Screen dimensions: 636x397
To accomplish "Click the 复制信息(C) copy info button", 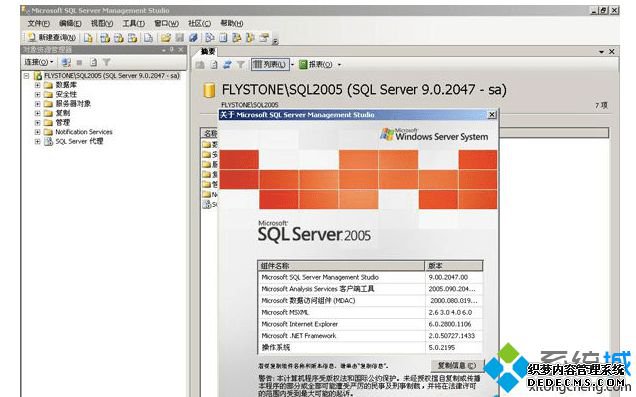I will (457, 365).
